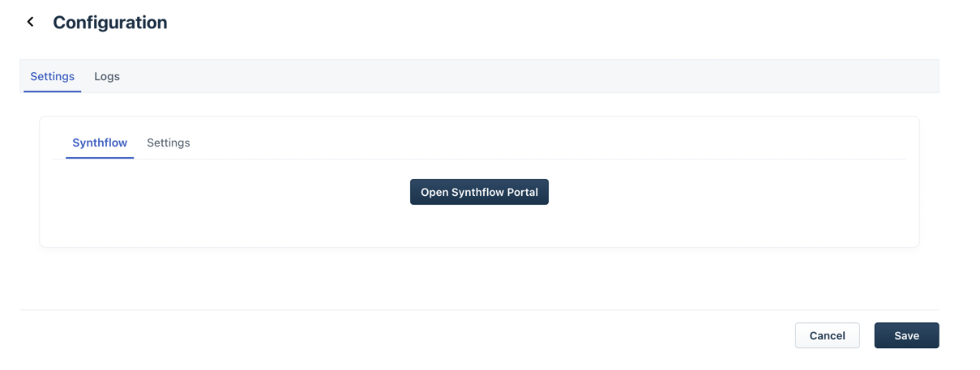Open the inner Settings tab beside Synthflow
980x370 pixels.
(x=169, y=142)
